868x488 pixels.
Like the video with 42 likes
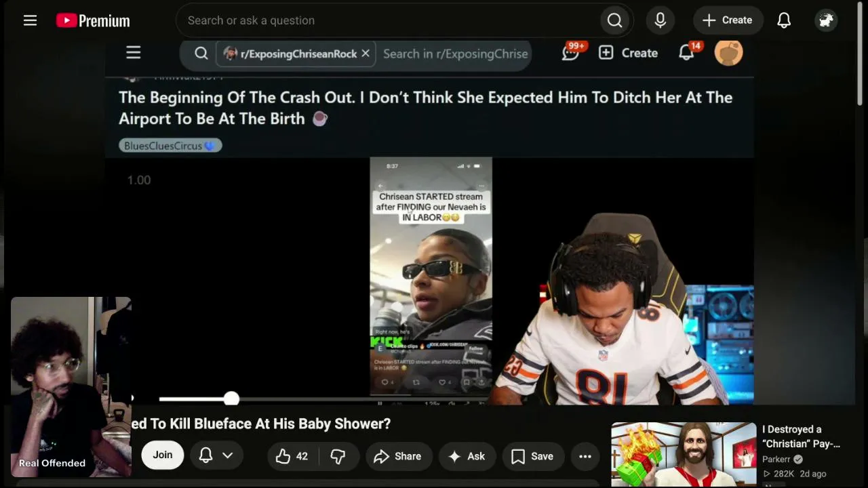tap(292, 456)
